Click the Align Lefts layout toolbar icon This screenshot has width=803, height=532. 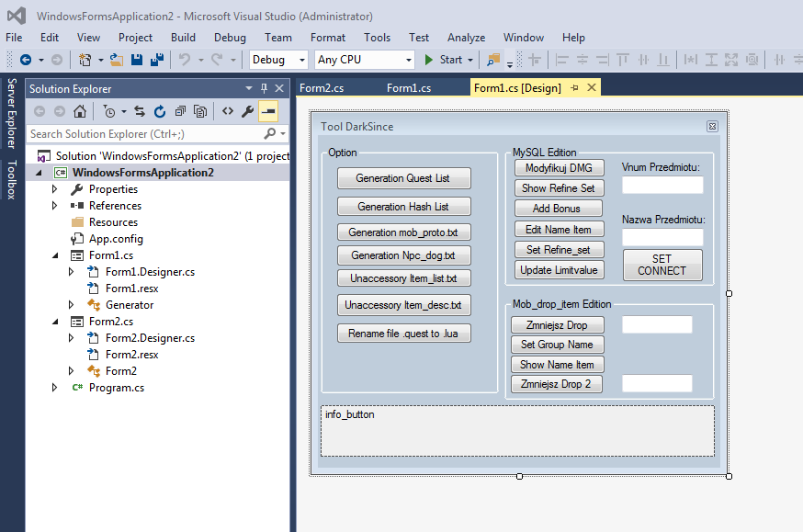[561, 60]
